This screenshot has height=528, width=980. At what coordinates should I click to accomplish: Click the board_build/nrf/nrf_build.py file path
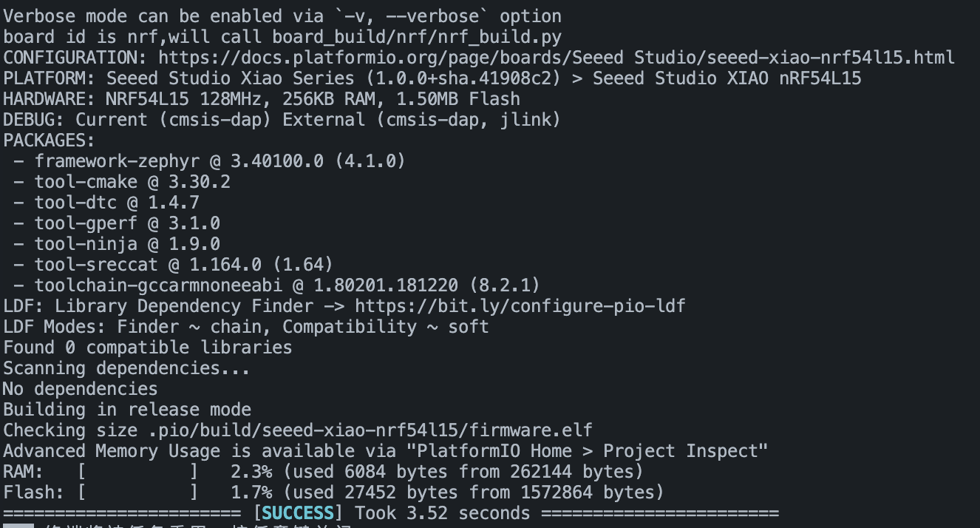click(416, 37)
